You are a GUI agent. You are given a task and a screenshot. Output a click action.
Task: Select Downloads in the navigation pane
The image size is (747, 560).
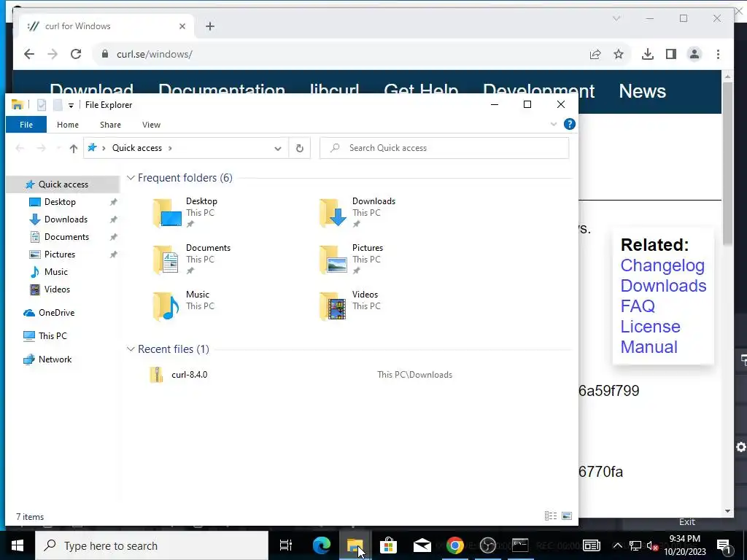click(66, 219)
